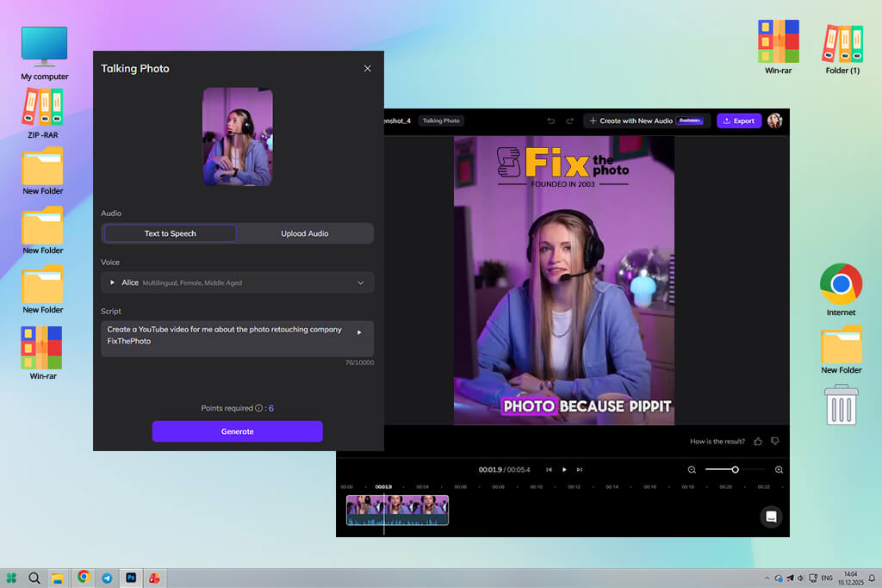Click the video preview canvas

(564, 280)
